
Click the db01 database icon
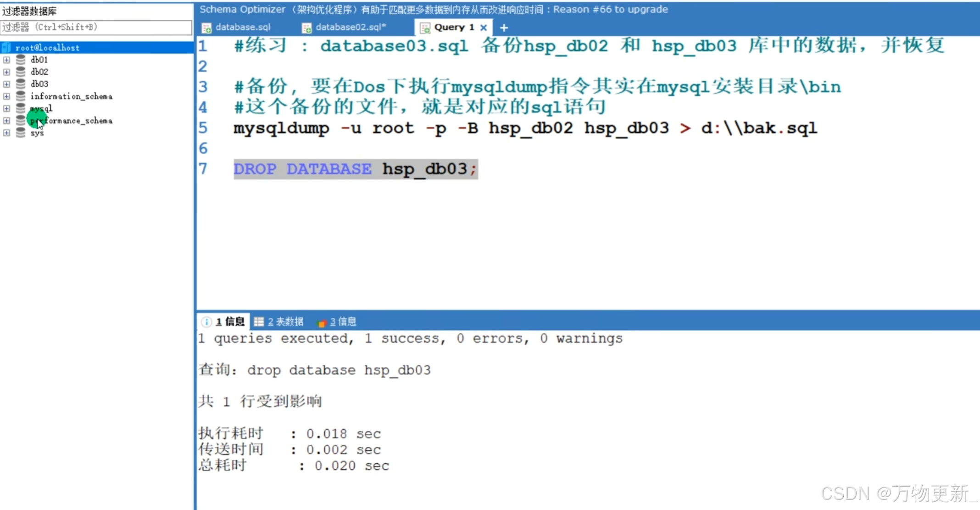[21, 60]
